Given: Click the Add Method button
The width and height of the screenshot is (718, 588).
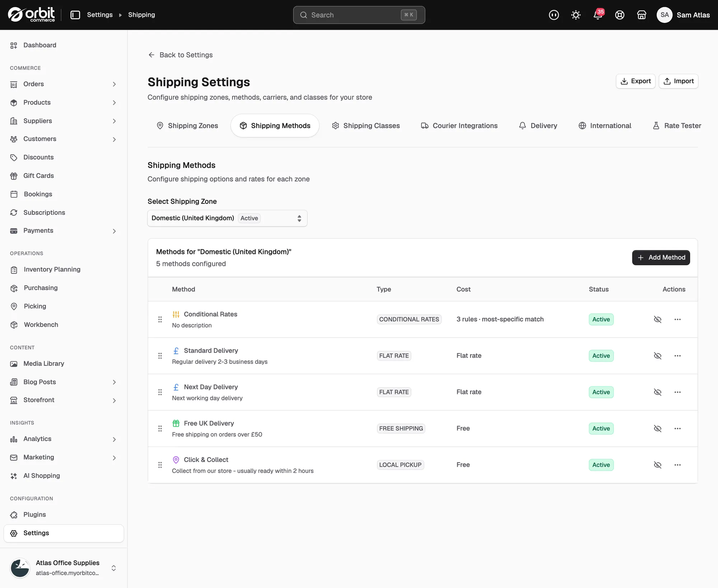Looking at the screenshot, I should (x=661, y=258).
